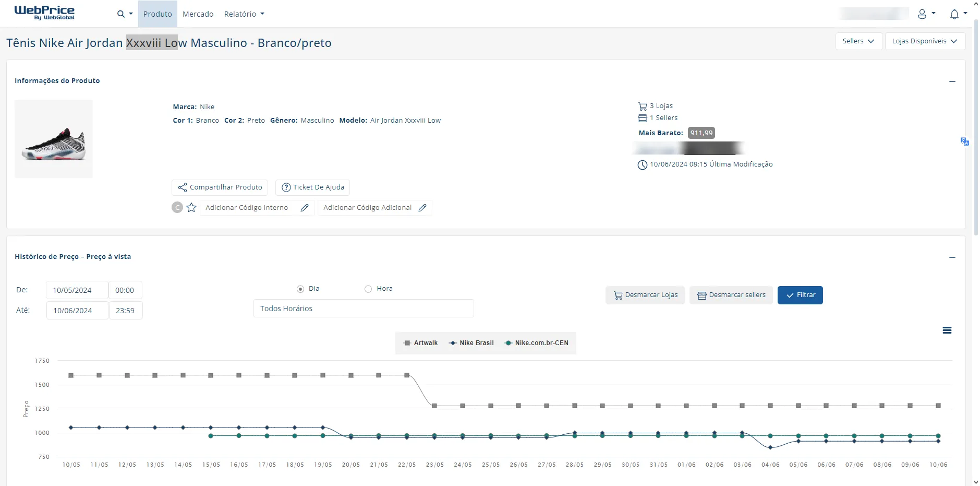The width and height of the screenshot is (980, 486).
Task: Click Desmarcar sellers button
Action: (x=731, y=295)
